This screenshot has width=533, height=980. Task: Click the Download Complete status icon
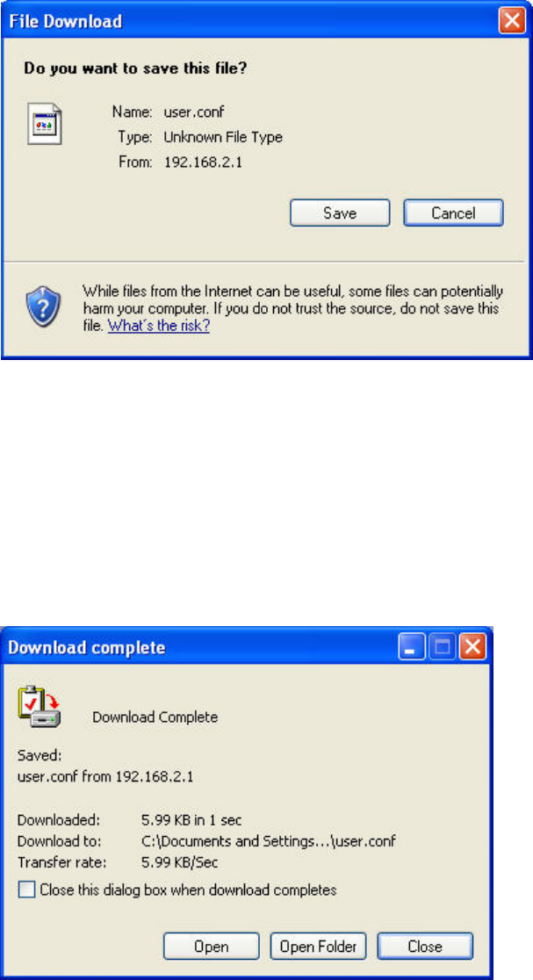click(x=40, y=706)
